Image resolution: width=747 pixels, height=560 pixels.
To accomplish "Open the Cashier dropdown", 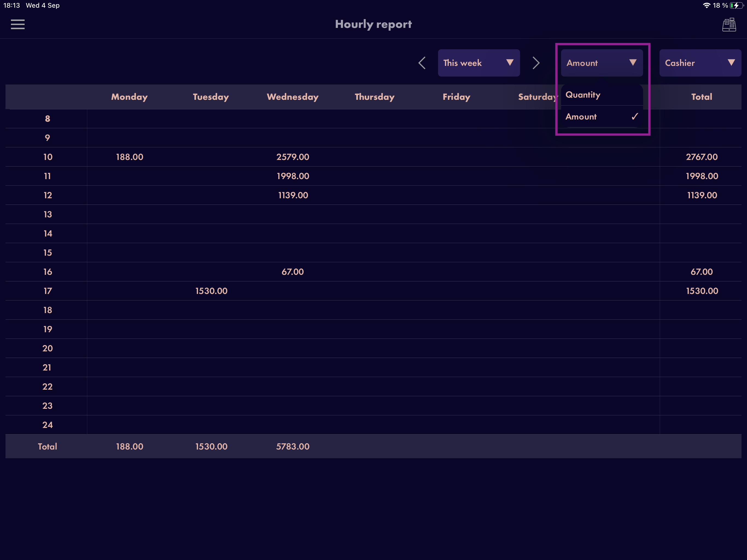I will coord(700,63).
